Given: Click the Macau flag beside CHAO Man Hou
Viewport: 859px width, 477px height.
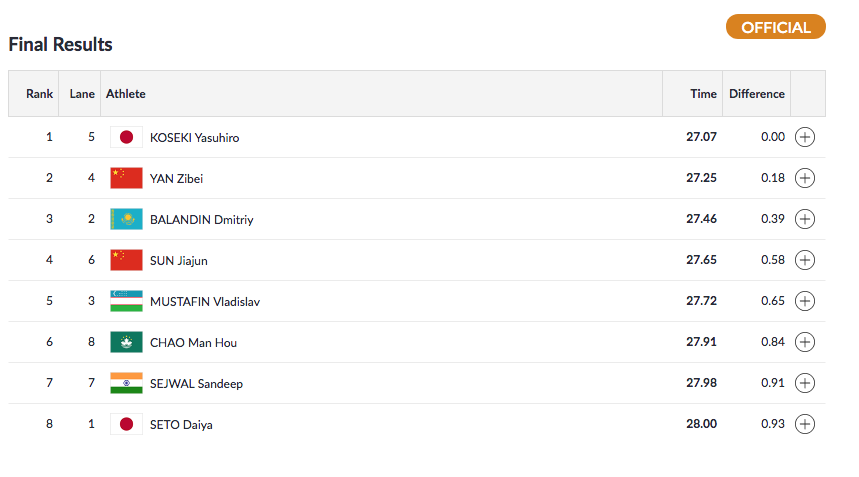Looking at the screenshot, I should (x=126, y=342).
